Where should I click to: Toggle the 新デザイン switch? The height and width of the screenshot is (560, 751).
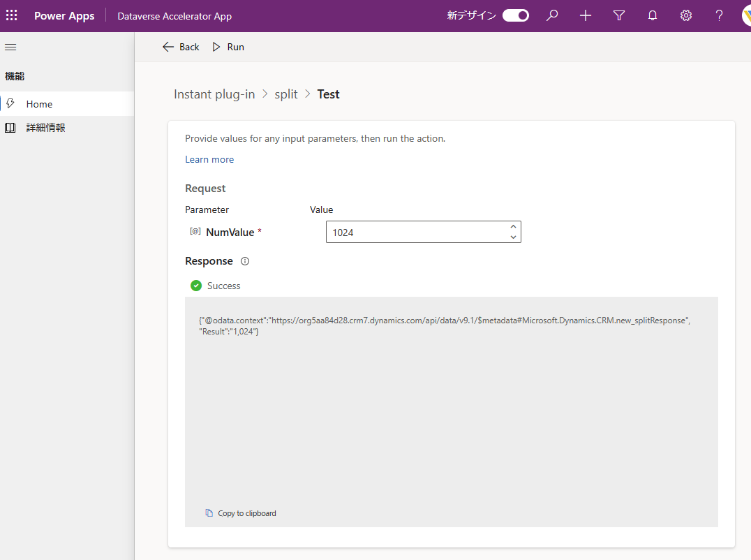pos(516,15)
